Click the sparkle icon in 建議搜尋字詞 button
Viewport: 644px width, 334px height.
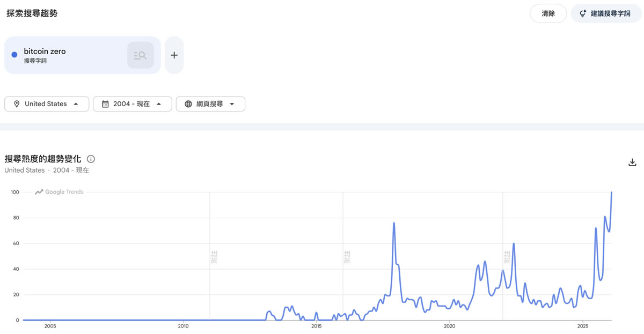coord(583,13)
